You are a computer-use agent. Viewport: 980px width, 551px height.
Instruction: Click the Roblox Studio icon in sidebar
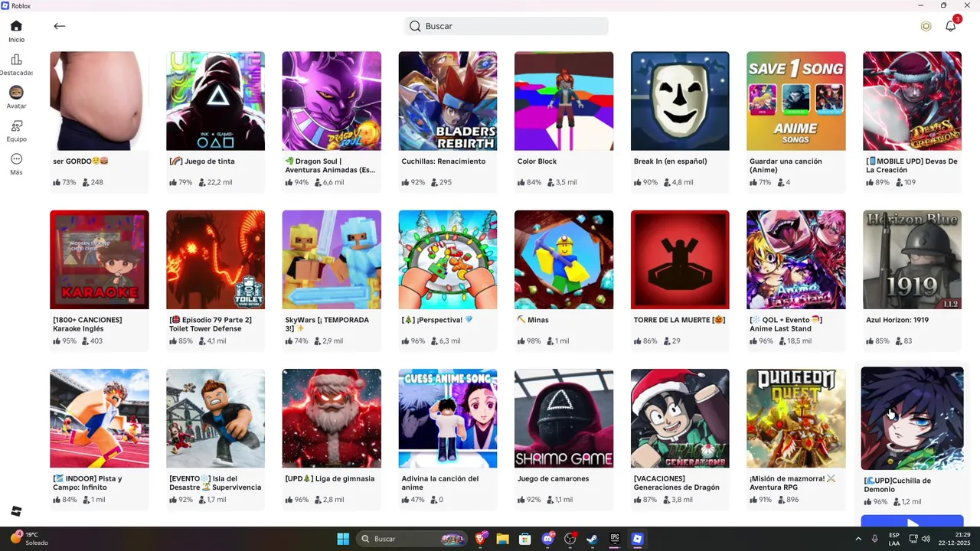point(16,511)
